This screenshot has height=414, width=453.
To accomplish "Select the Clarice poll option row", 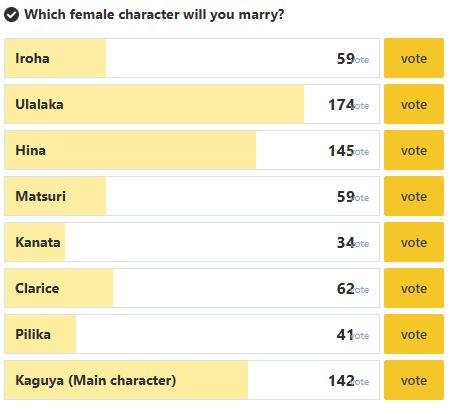I will point(192,288).
